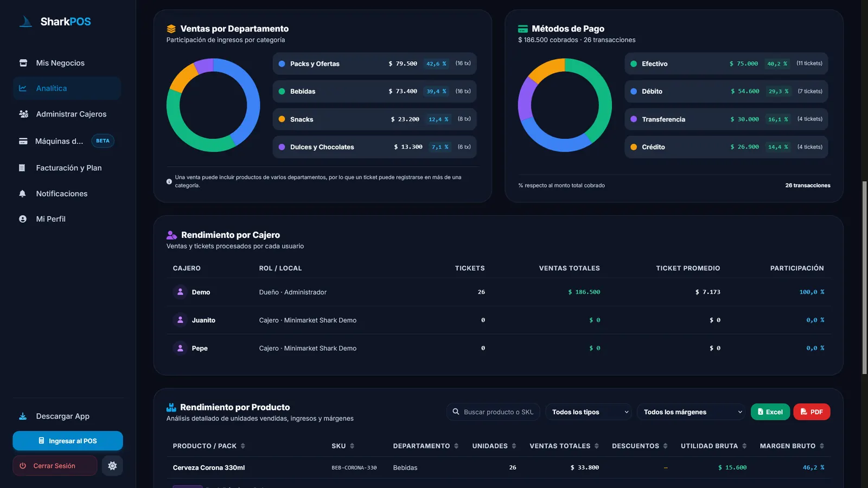Open Notificaciones menu item

(67, 194)
